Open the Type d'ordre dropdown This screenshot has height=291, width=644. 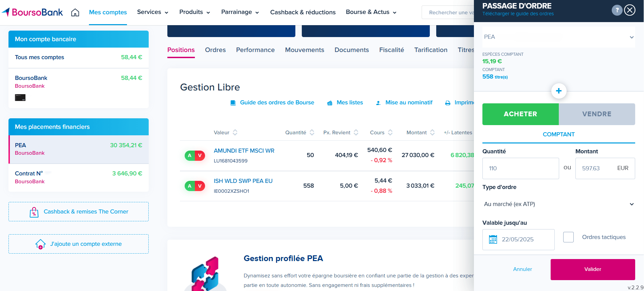click(x=559, y=204)
